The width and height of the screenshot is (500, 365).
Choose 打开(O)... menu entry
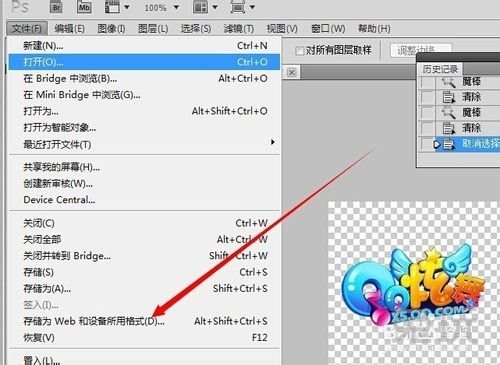pyautogui.click(x=144, y=62)
